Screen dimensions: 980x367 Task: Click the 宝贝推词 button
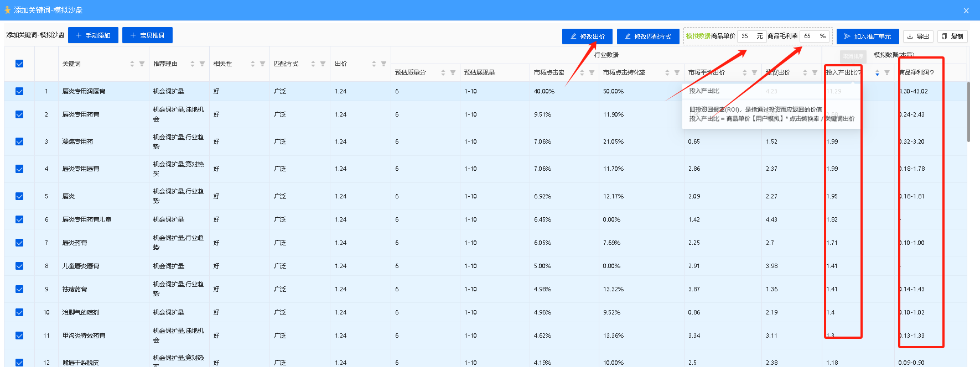147,35
